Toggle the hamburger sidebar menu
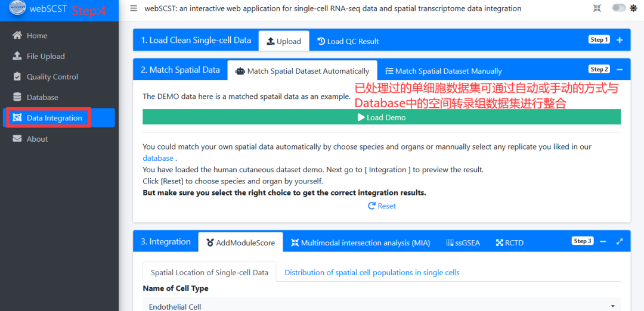The height and width of the screenshot is (311, 644). point(134,8)
